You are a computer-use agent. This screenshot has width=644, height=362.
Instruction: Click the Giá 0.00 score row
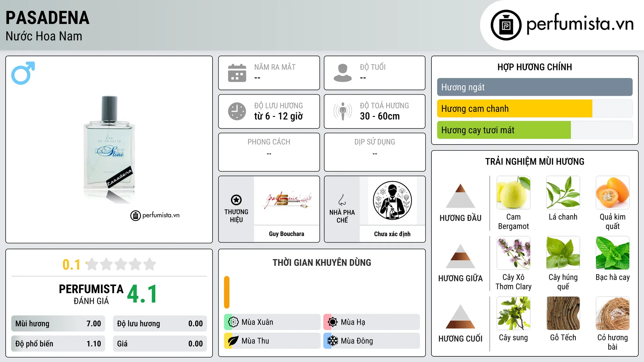pyautogui.click(x=160, y=344)
